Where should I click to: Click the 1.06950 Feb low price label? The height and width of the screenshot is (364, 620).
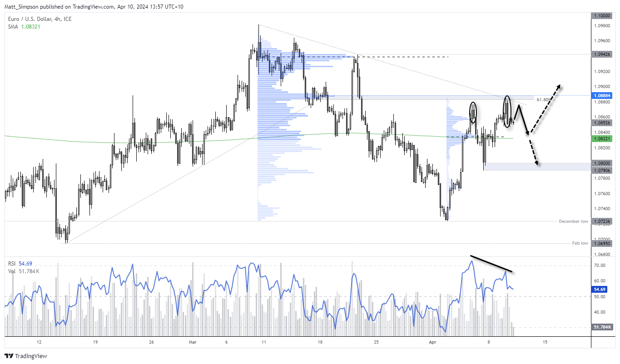pyautogui.click(x=603, y=243)
